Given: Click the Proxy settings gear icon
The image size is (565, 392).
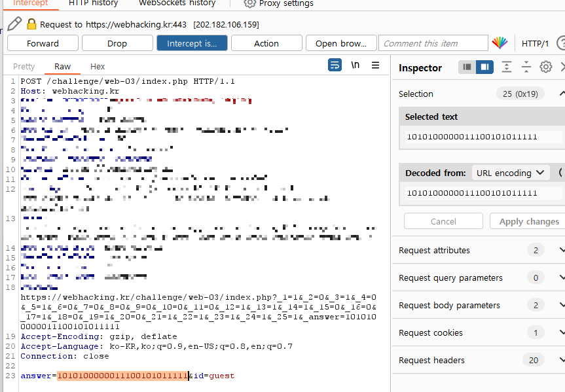Looking at the screenshot, I should (x=249, y=3).
